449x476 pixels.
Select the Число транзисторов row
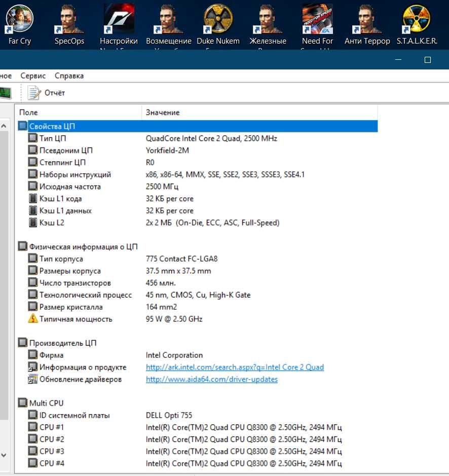198,283
